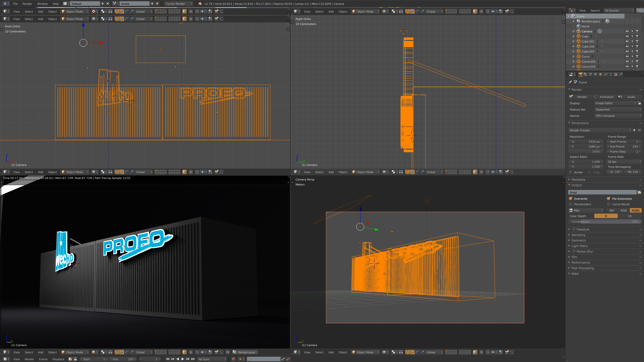This screenshot has height=362, width=644.
Task: Open the Object properties cube icon
Action: pos(601,74)
